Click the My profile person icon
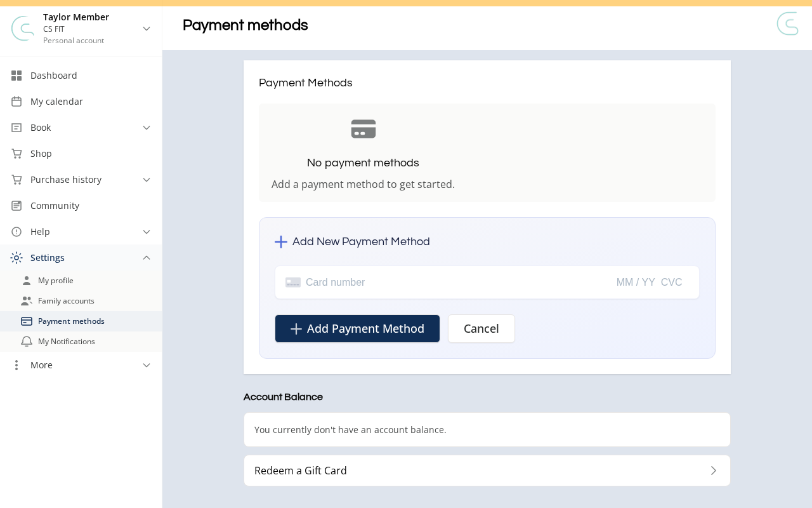This screenshot has height=508, width=812. 27,281
